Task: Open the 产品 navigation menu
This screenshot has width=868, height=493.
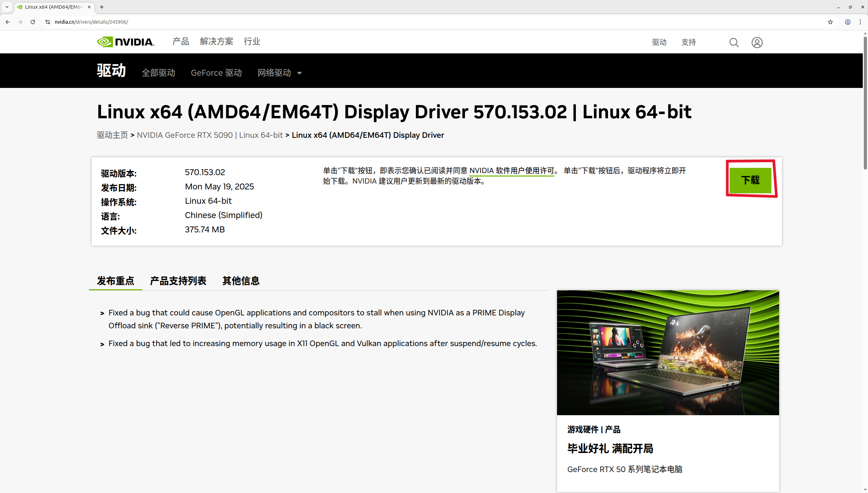Action: (181, 42)
